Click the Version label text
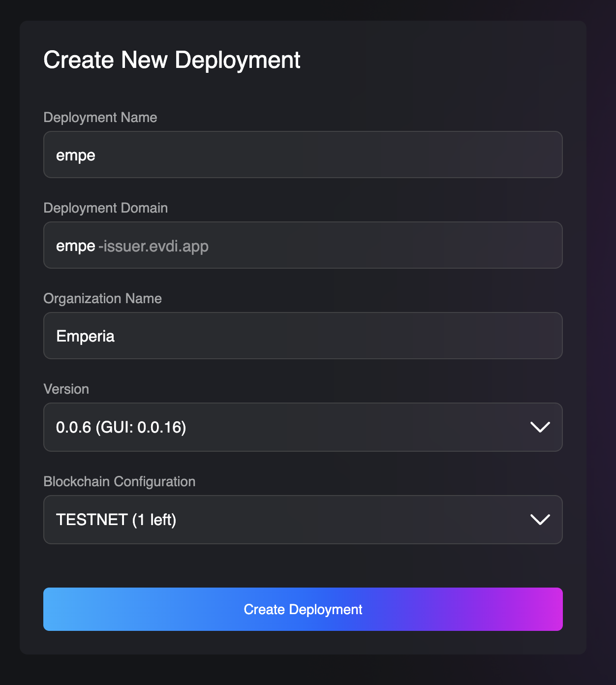The width and height of the screenshot is (616, 685). pos(66,389)
